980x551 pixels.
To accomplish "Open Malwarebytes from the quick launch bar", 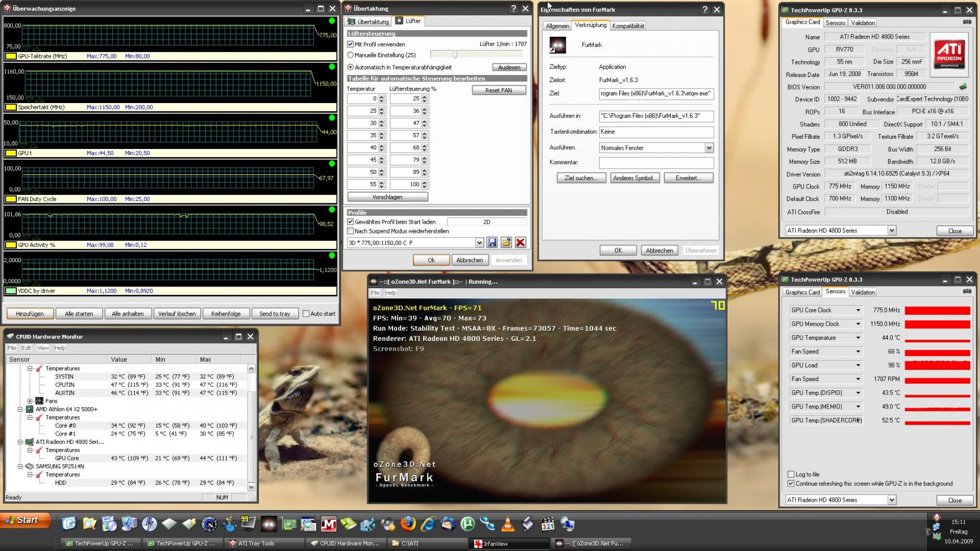I will pos(329,524).
